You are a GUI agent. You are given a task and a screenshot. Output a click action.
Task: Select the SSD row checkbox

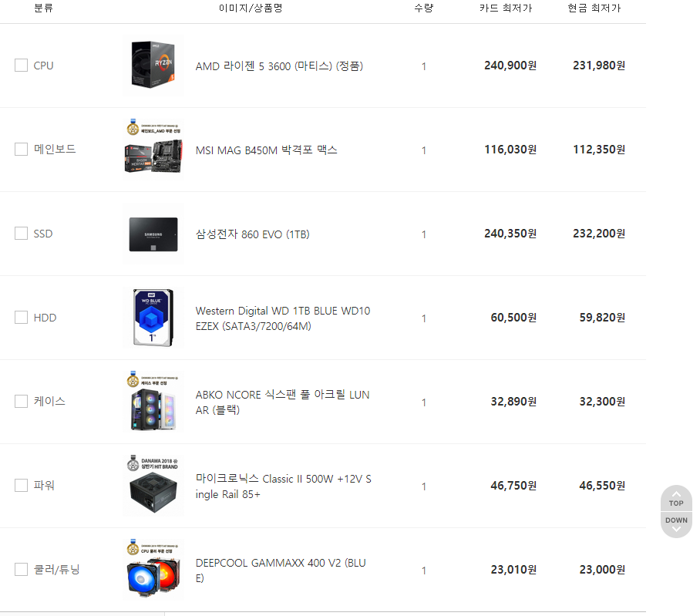[x=21, y=234]
